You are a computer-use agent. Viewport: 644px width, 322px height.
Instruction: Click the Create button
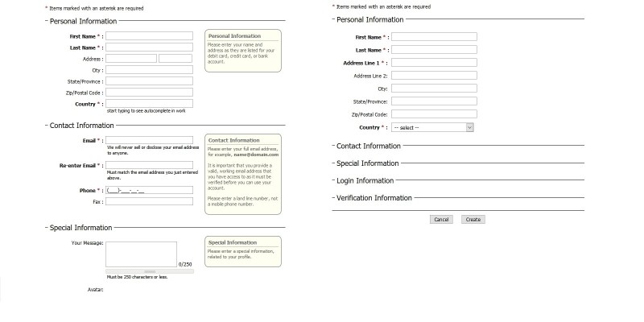coord(473,219)
